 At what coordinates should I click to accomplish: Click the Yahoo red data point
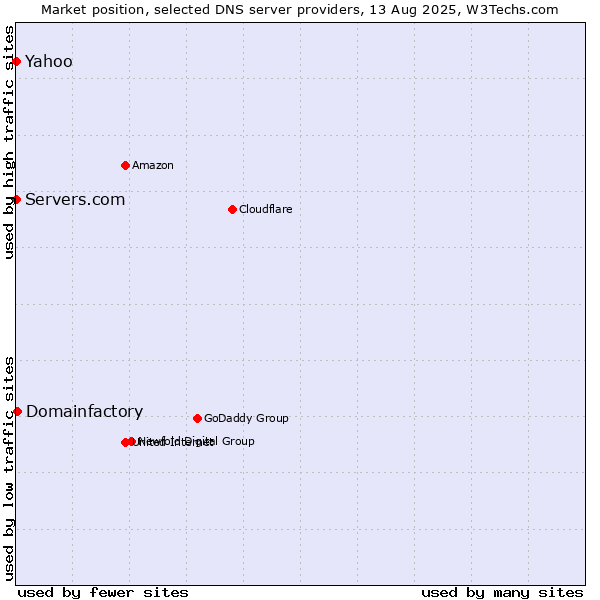point(16,62)
